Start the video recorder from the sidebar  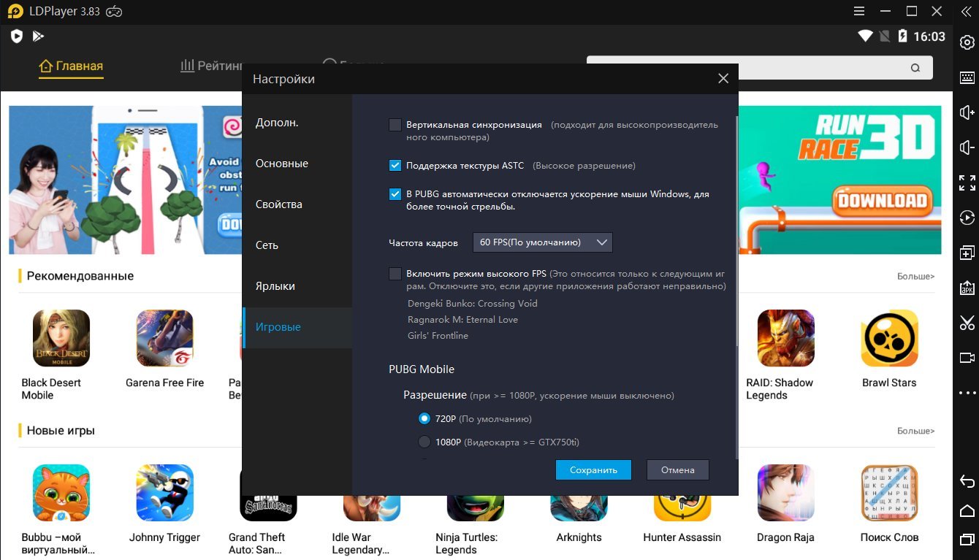(967, 358)
